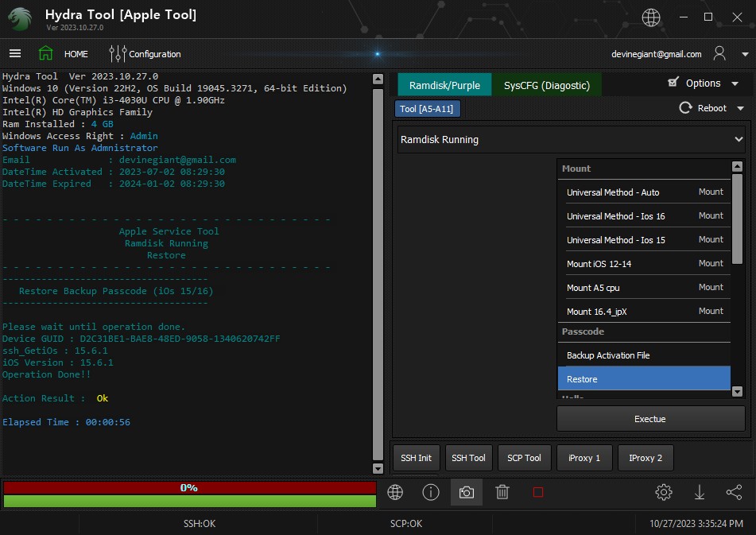Open settings gear icon in bottom toolbar
Viewport: 756px width, 535px height.
point(664,492)
